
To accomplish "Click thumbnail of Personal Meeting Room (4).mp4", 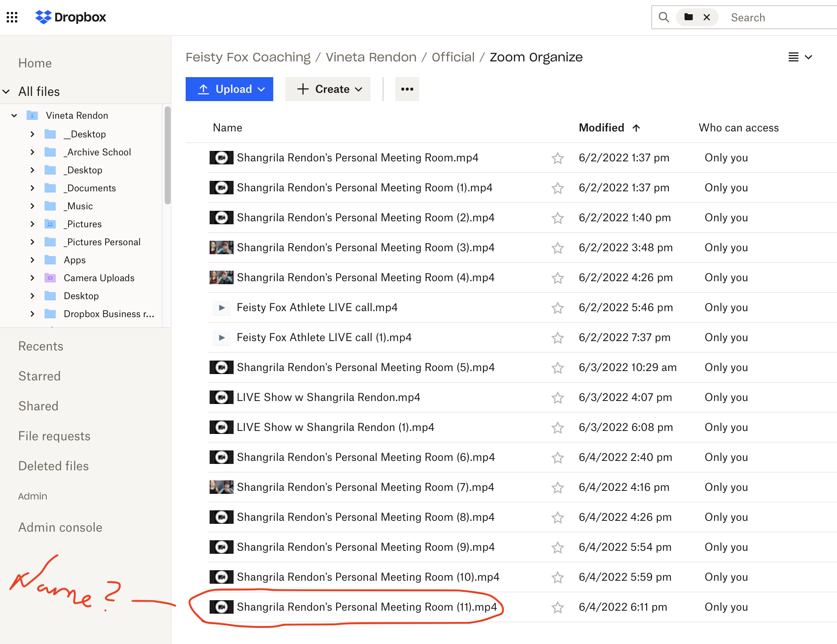I will pyautogui.click(x=222, y=277).
